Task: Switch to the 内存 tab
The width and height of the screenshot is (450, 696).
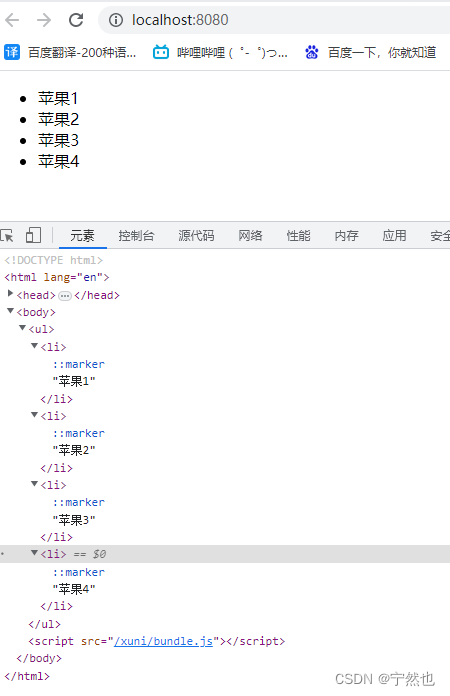Action: coord(346,236)
